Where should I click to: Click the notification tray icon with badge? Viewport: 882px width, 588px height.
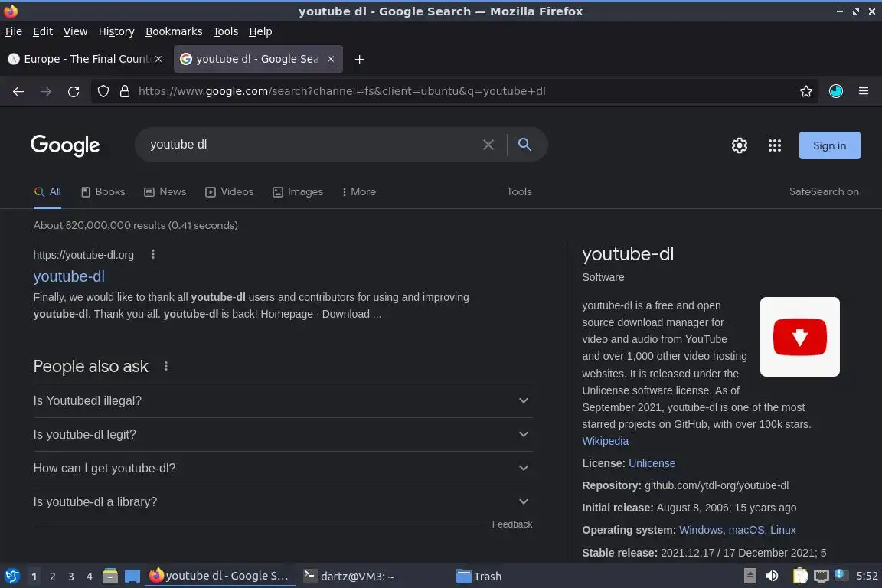tap(841, 575)
